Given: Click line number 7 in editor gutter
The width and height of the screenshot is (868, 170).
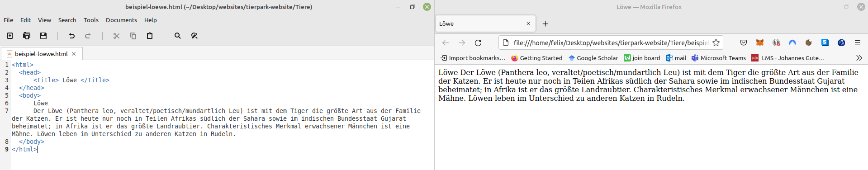Looking at the screenshot, I should (x=7, y=111).
